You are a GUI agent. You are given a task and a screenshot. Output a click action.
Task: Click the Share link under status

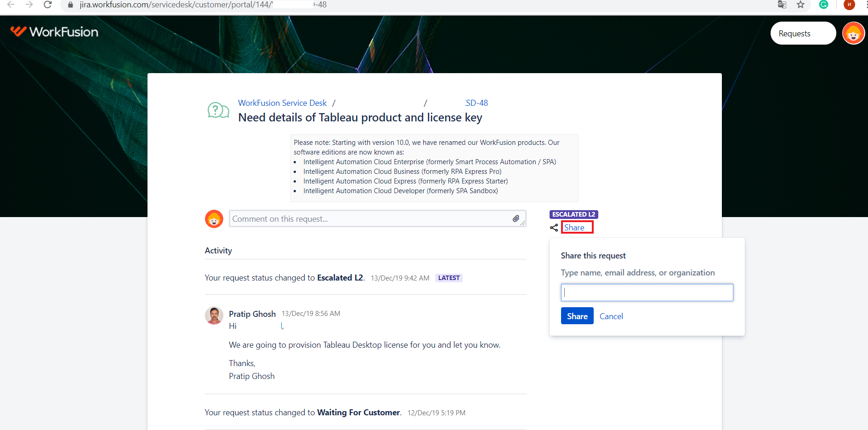tap(574, 228)
